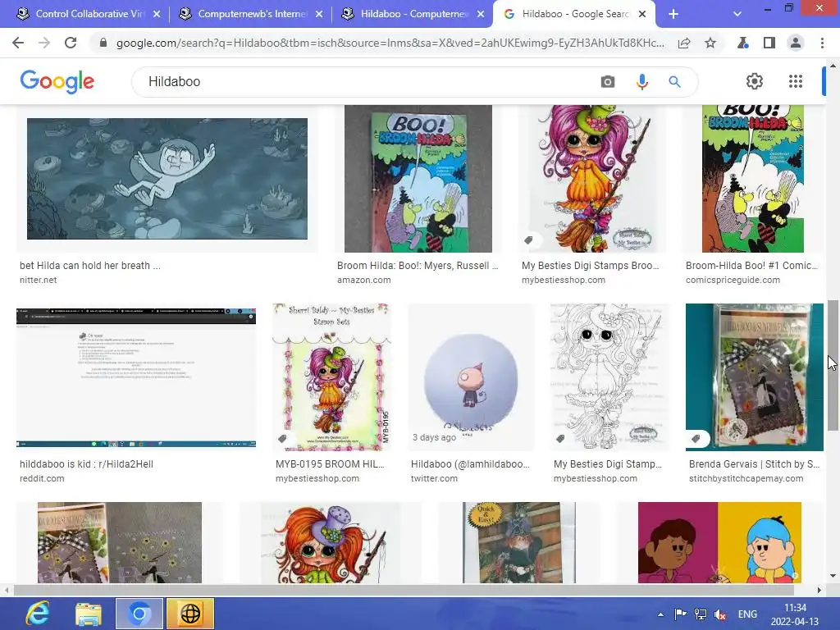Open the amazon.com Broom Hilda Boo cover

click(418, 178)
